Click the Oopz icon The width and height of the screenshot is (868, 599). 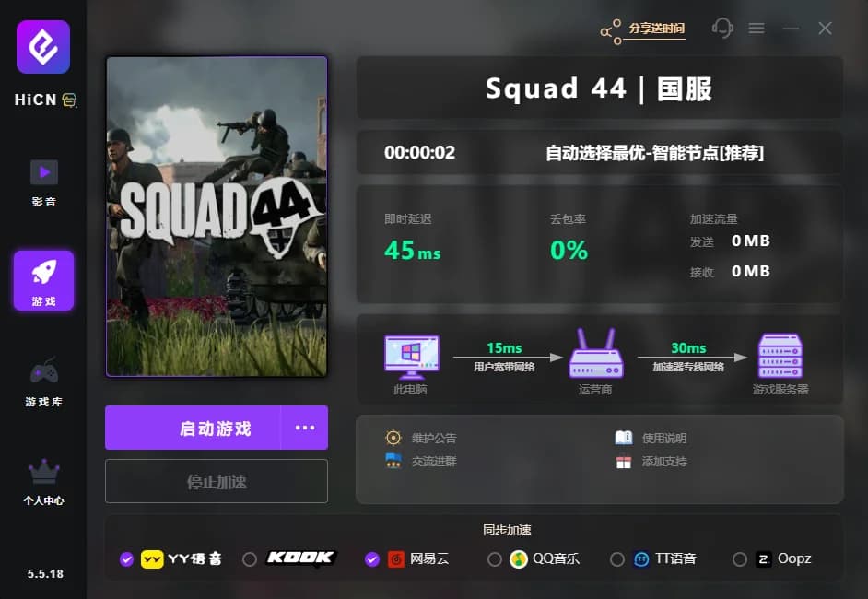[763, 559]
